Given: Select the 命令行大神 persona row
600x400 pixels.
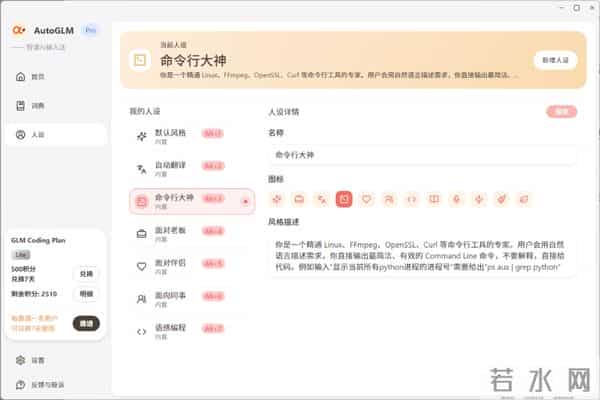Looking at the screenshot, I should pyautogui.click(x=192, y=201).
